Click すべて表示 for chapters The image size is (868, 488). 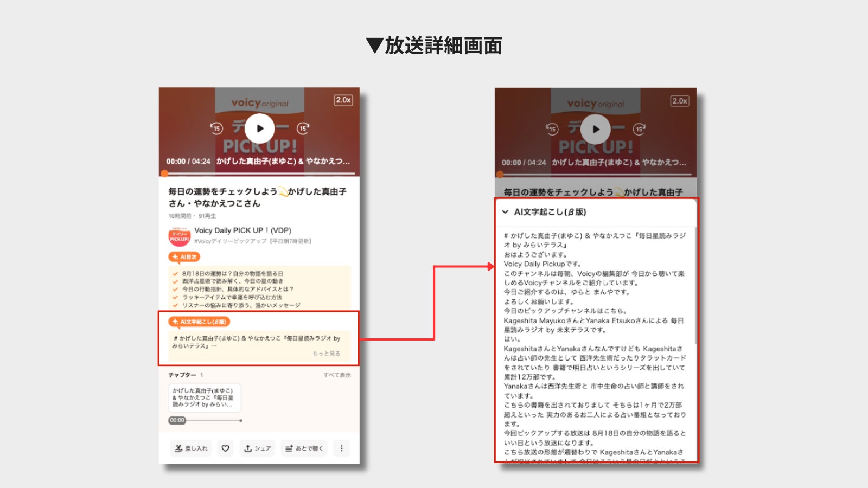click(x=337, y=375)
